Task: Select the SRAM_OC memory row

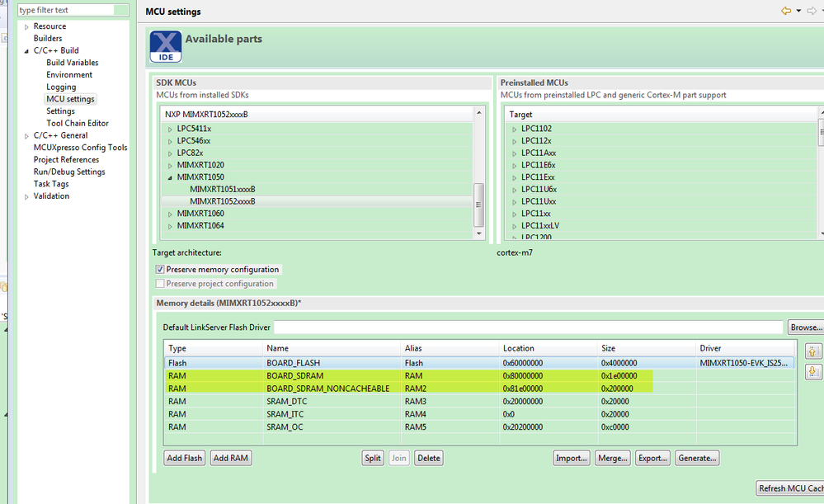Action: point(479,426)
